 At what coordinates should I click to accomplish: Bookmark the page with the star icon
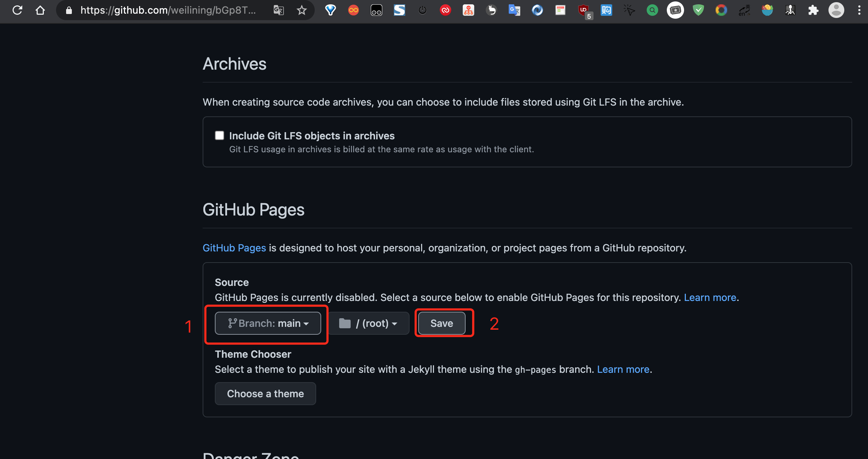pos(302,10)
